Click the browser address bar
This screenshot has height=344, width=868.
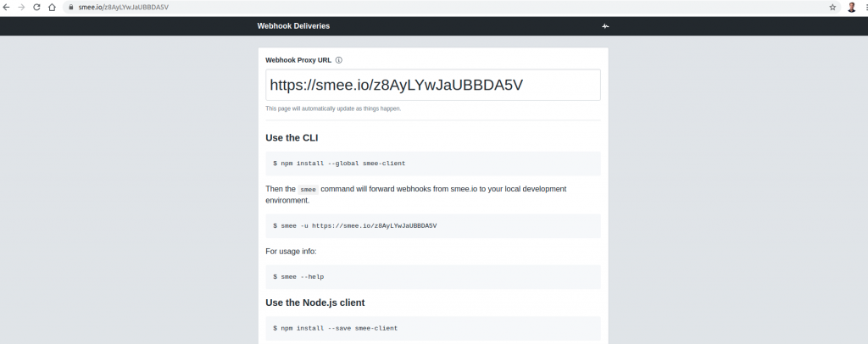click(451, 7)
